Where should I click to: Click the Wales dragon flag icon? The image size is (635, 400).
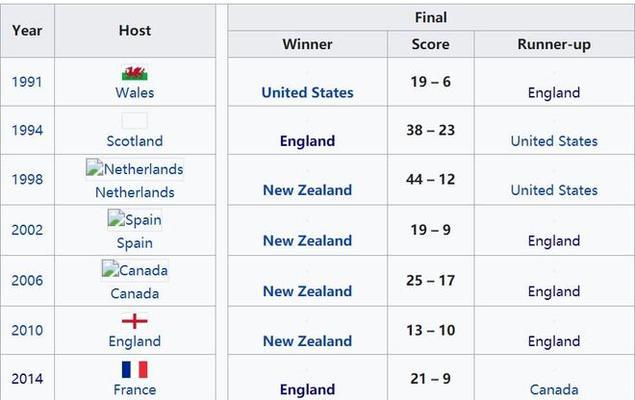[x=134, y=73]
